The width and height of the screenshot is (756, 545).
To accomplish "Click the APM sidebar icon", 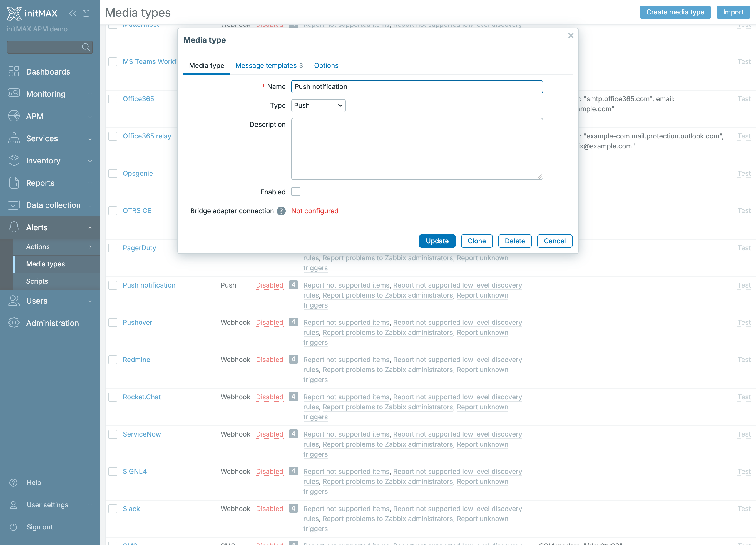I will pos(14,116).
